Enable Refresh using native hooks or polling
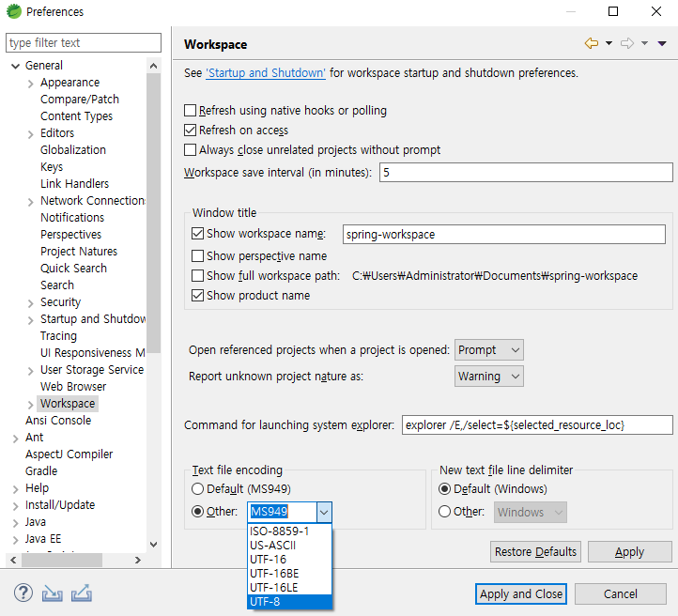The height and width of the screenshot is (616, 678). [x=190, y=110]
